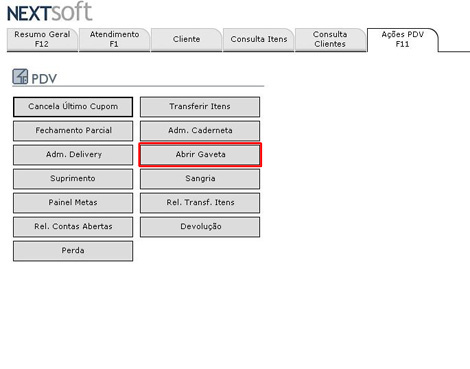470x369 pixels.
Task: Click the Devolução button
Action: (200, 227)
